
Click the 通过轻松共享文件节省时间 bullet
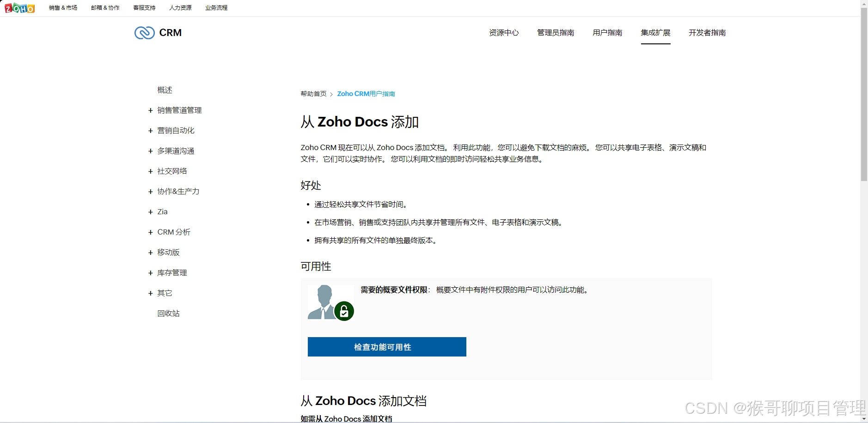click(361, 205)
